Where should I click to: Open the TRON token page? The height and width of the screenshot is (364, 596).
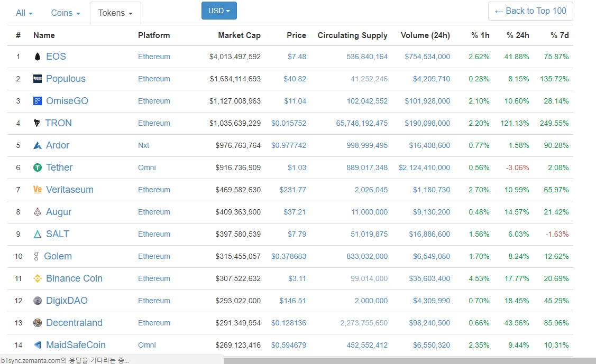(x=58, y=123)
